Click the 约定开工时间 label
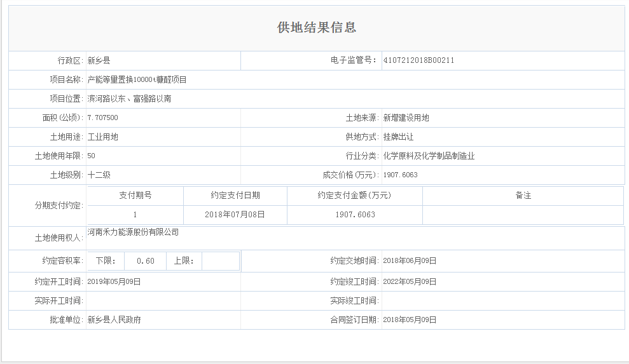Viewport: 629px width, 364px height. point(59,281)
